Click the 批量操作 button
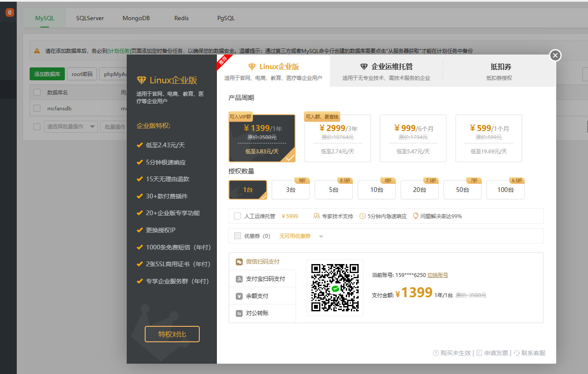 (x=113, y=127)
